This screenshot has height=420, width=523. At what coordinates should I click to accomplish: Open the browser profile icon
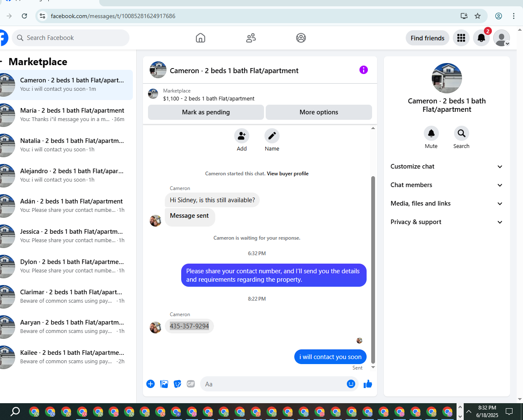click(499, 16)
